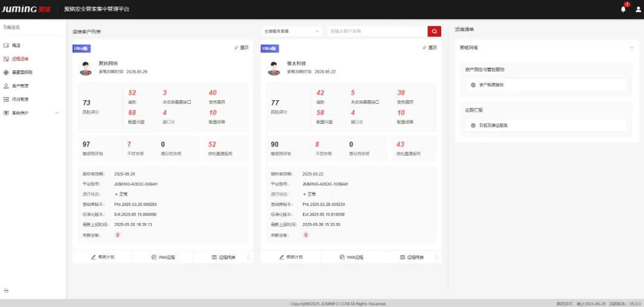644x307 pixels.
Task: Collapse the sidebar using bottom-left icon
Action: (7, 291)
